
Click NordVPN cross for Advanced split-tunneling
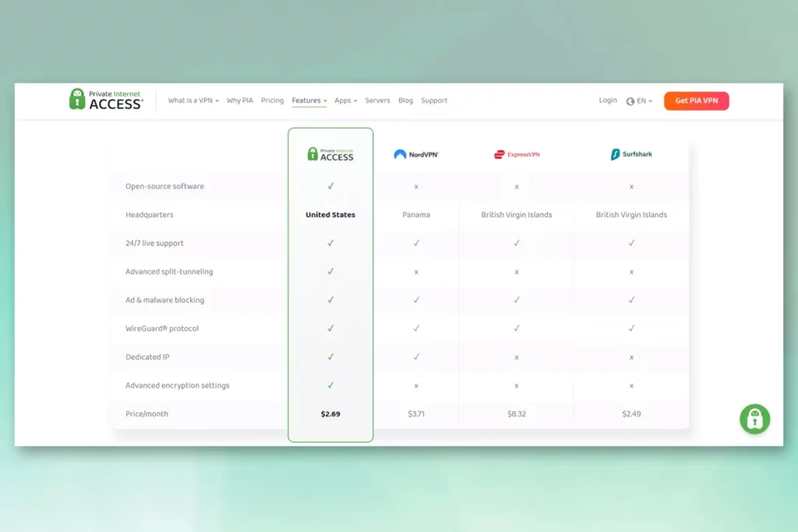[x=416, y=272]
